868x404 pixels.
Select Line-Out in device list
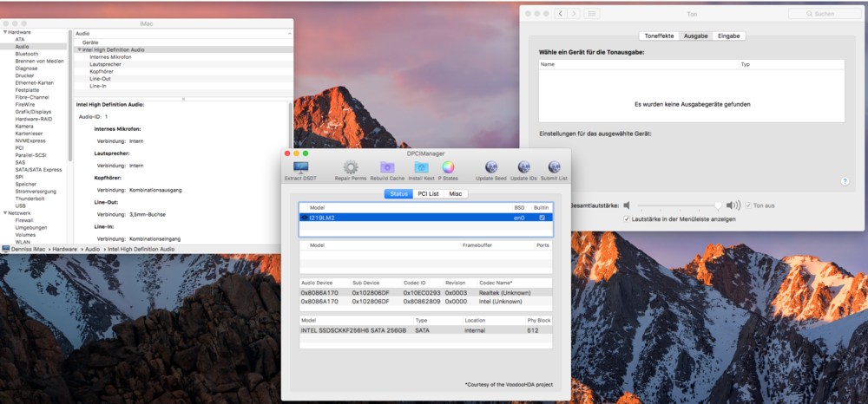pos(100,79)
